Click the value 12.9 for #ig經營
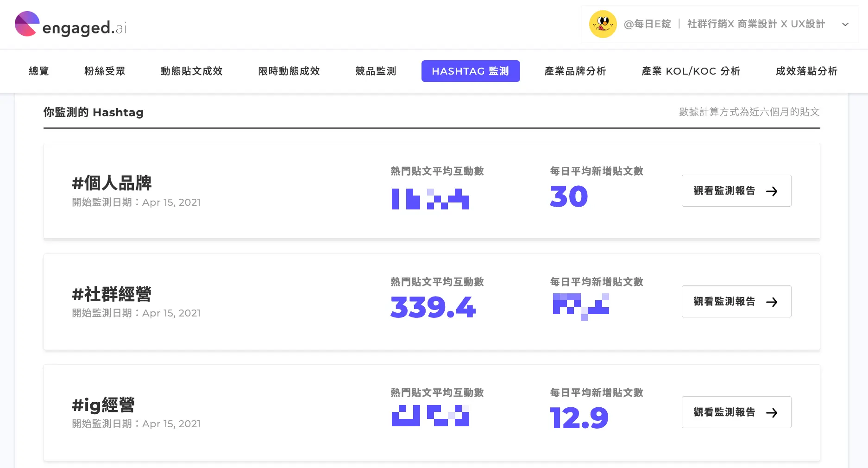Viewport: 868px width, 468px height. pyautogui.click(x=579, y=418)
